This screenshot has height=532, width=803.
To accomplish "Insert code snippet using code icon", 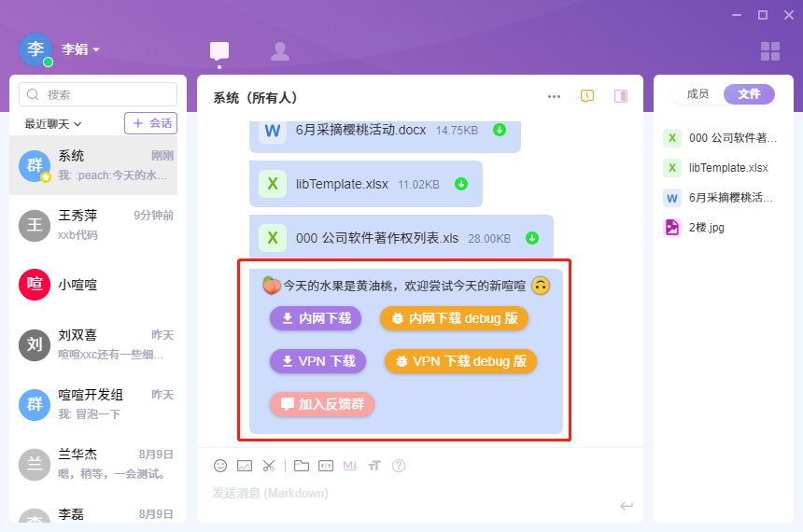I will (x=326, y=465).
